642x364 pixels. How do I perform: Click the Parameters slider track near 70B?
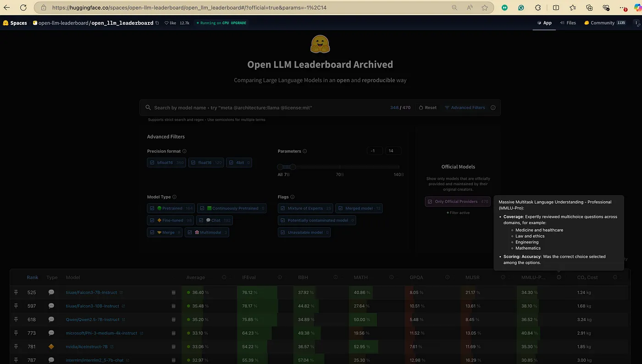(339, 167)
